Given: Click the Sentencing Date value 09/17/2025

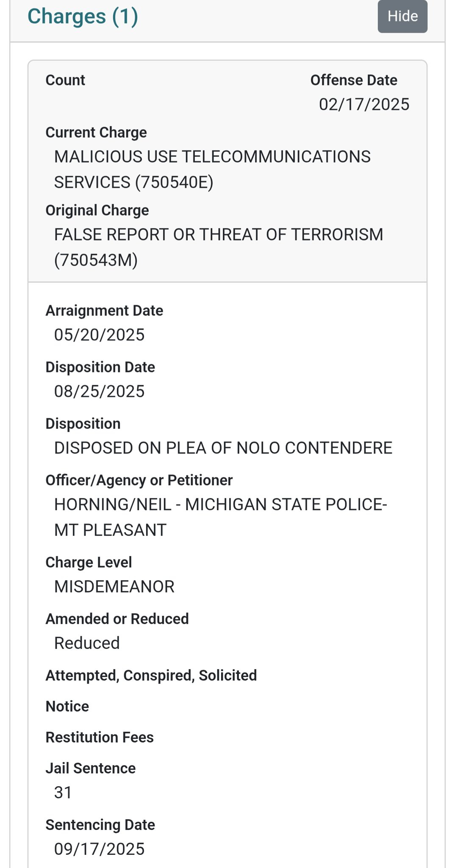Looking at the screenshot, I should [99, 849].
